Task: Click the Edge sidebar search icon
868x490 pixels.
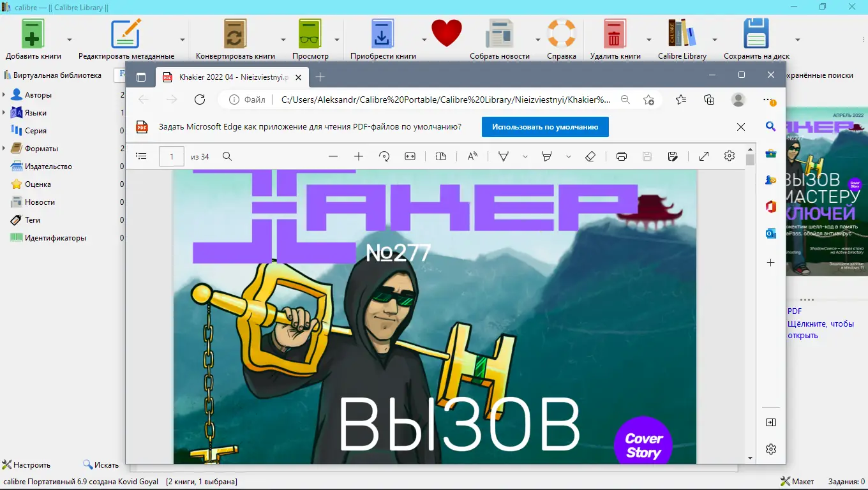Action: click(771, 126)
